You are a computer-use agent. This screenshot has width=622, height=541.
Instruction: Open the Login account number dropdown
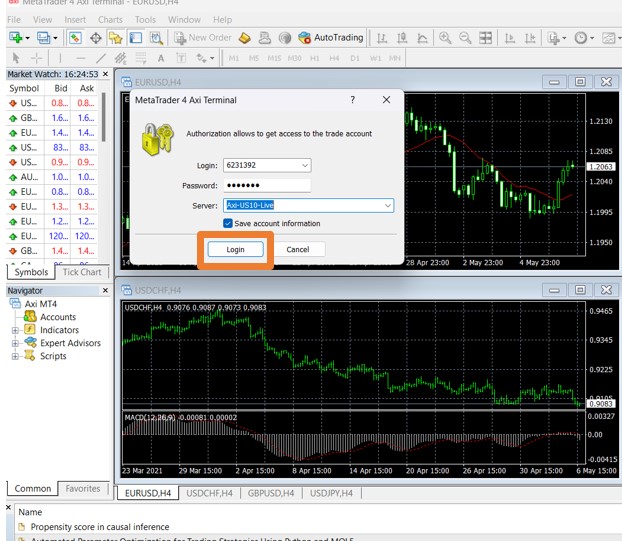pyautogui.click(x=305, y=165)
